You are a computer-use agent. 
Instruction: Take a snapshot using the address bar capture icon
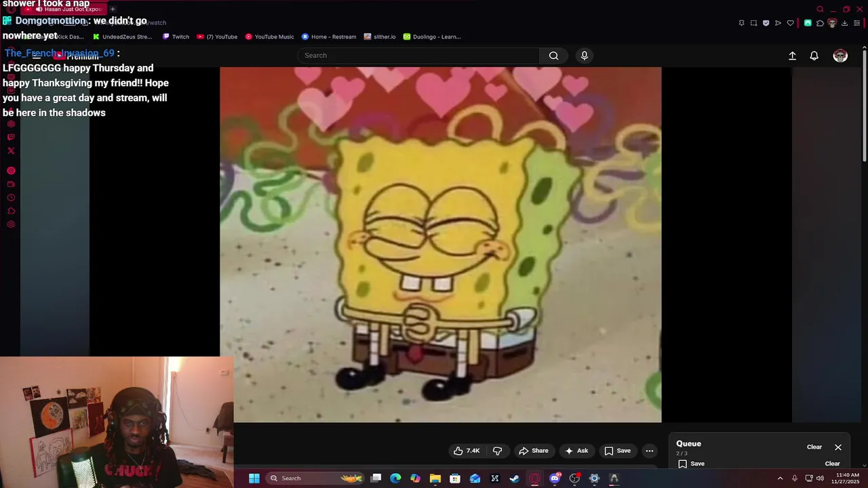coord(753,23)
